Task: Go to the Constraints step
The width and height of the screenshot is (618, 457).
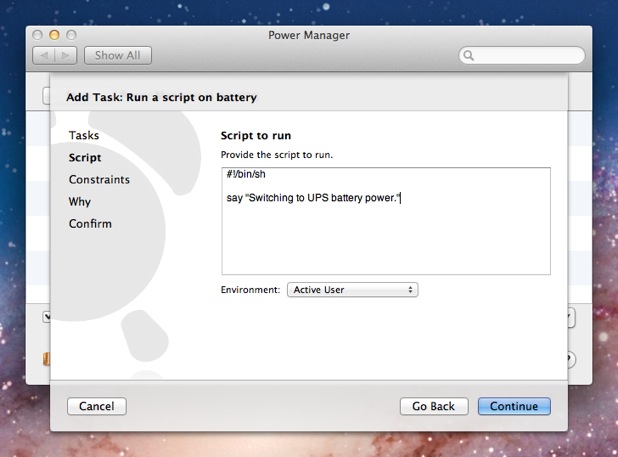Action: coord(99,179)
